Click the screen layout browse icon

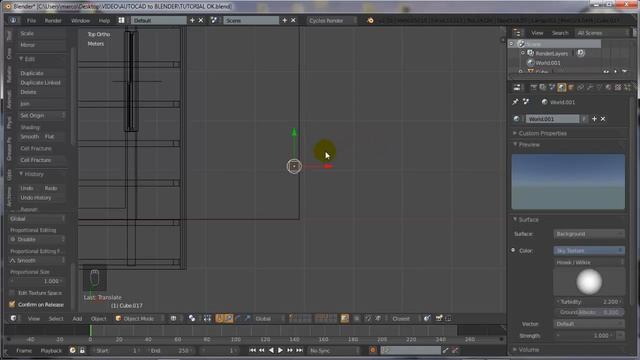122,20
